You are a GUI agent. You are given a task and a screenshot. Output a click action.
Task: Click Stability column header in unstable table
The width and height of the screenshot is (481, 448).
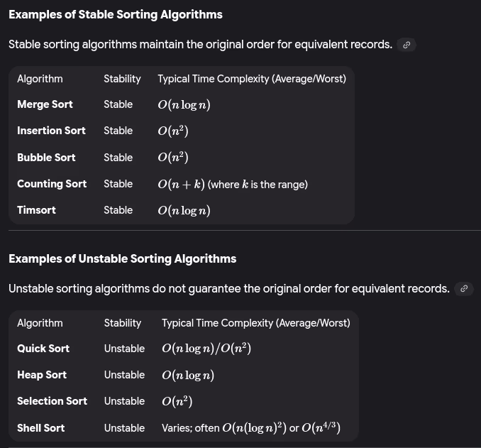[123, 323]
